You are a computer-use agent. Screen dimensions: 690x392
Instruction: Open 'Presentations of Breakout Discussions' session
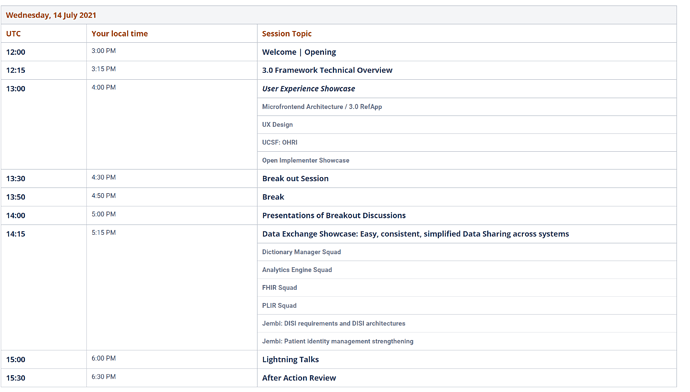[334, 215]
